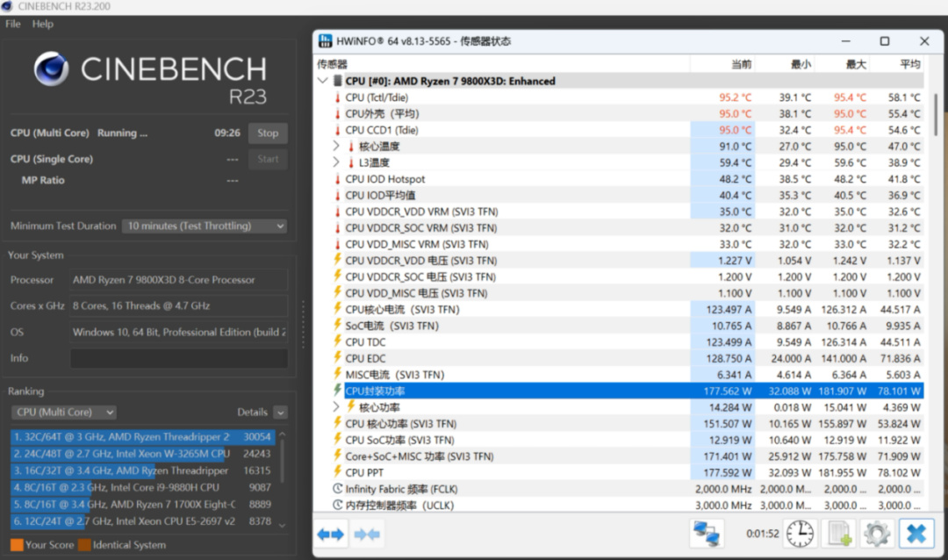Click the Your Score orange swatch
Image resolution: width=948 pixels, height=560 pixels.
tap(17, 545)
